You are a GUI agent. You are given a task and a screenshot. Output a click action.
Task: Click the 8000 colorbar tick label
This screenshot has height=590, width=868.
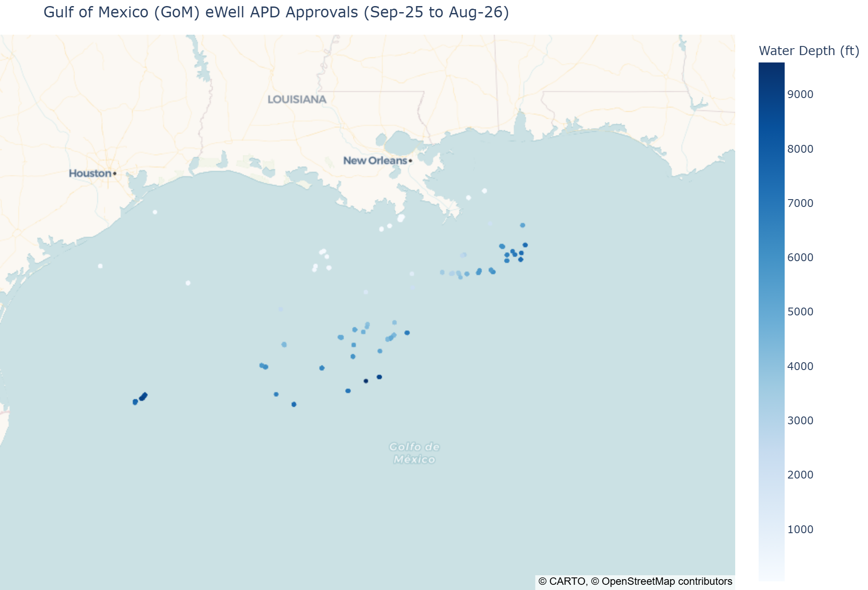pos(800,149)
